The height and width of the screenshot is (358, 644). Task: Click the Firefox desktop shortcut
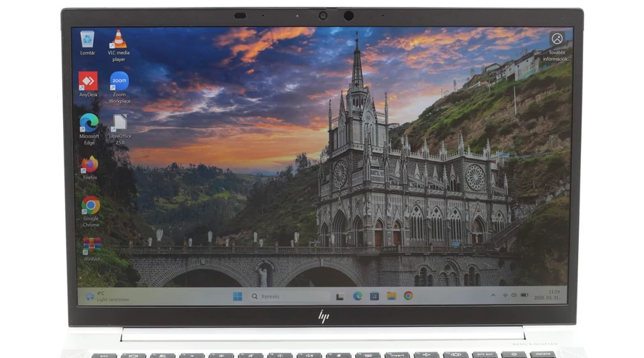click(x=89, y=165)
